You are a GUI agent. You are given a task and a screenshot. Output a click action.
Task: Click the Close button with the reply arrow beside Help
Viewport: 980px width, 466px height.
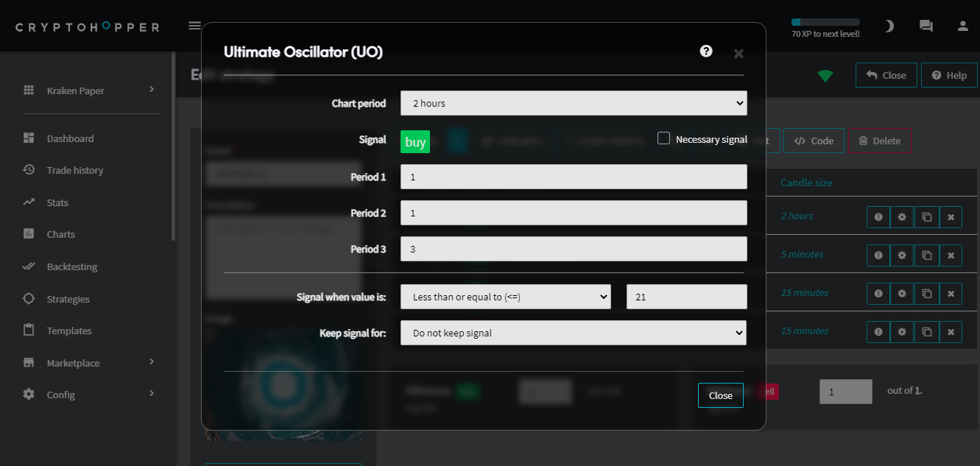tap(886, 75)
